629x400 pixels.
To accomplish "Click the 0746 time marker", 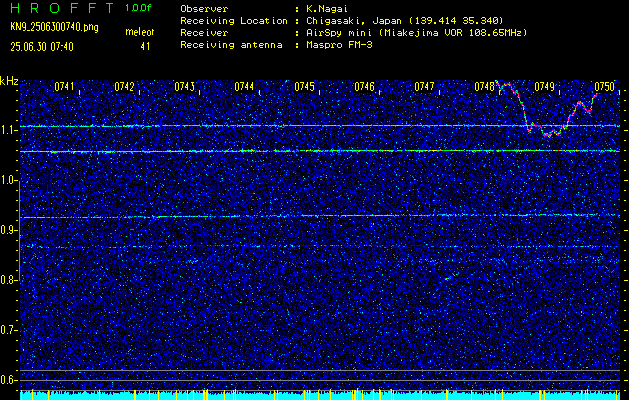I will [x=364, y=86].
